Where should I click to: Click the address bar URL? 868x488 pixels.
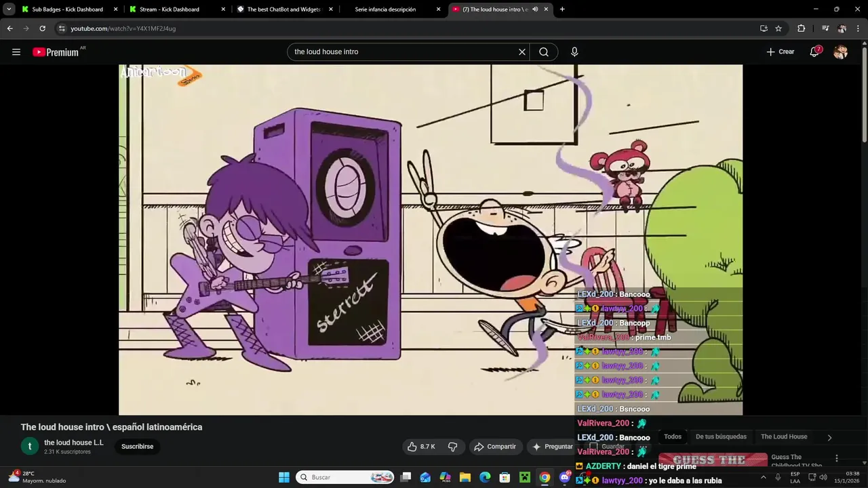123,28
